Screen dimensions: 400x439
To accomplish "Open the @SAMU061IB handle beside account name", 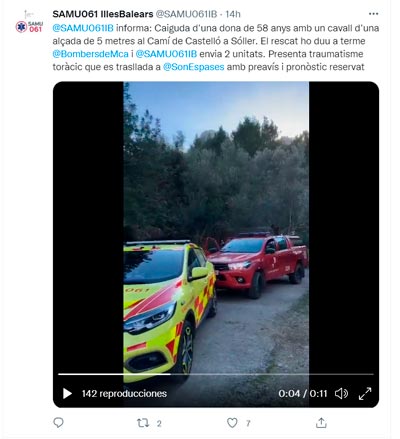I will pos(186,14).
